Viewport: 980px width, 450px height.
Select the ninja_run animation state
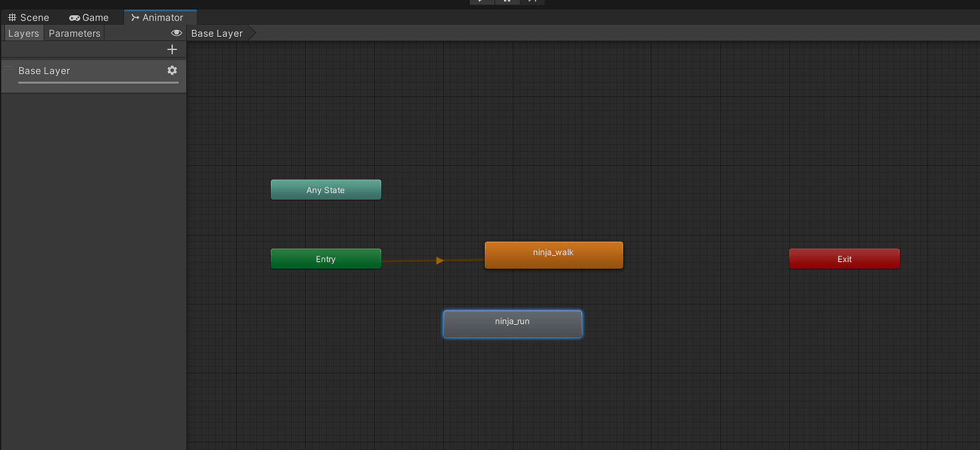point(512,324)
